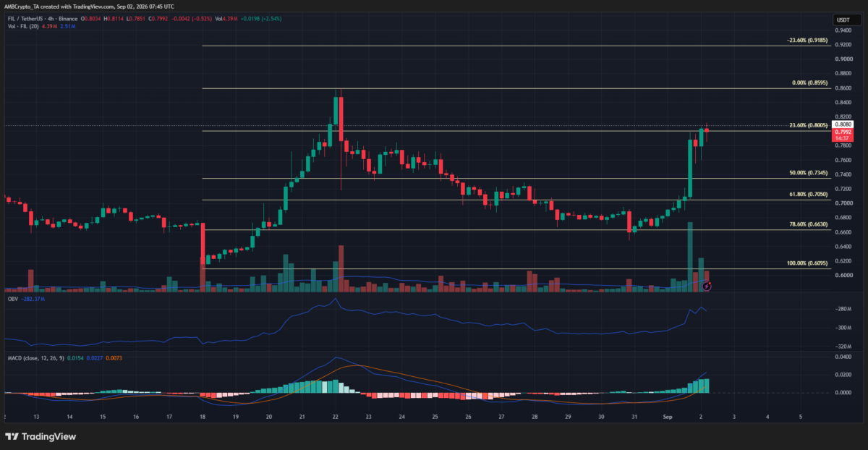Click the white 0.8080 crosshair price label

click(x=843, y=125)
